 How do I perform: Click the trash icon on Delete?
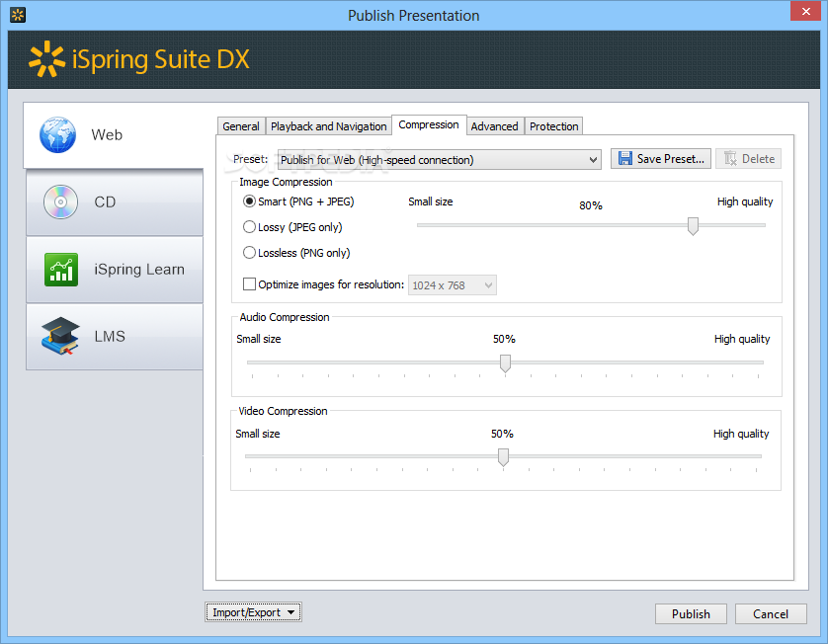pyautogui.click(x=731, y=158)
